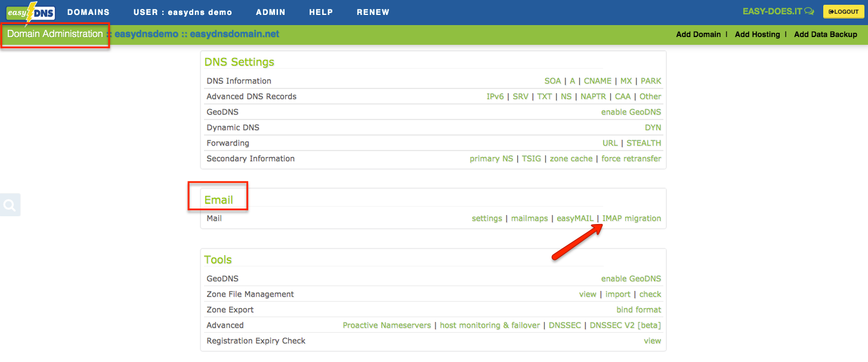The width and height of the screenshot is (868, 362).
Task: Open Other advanced DNS records link
Action: (650, 97)
